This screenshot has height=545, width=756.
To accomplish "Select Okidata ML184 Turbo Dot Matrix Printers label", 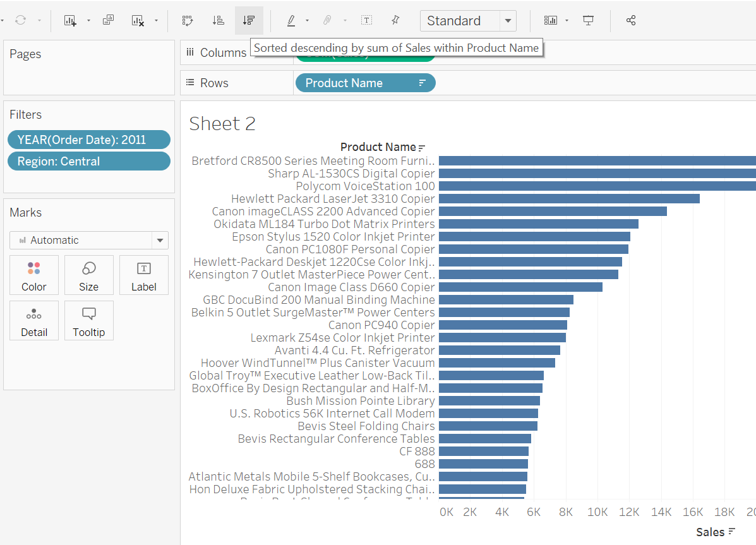I will 325,224.
